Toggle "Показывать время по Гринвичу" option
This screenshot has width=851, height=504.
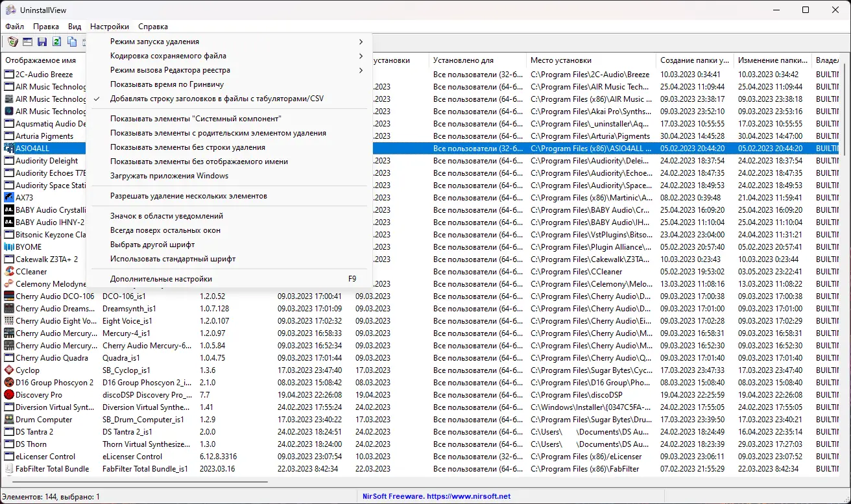[230, 84]
